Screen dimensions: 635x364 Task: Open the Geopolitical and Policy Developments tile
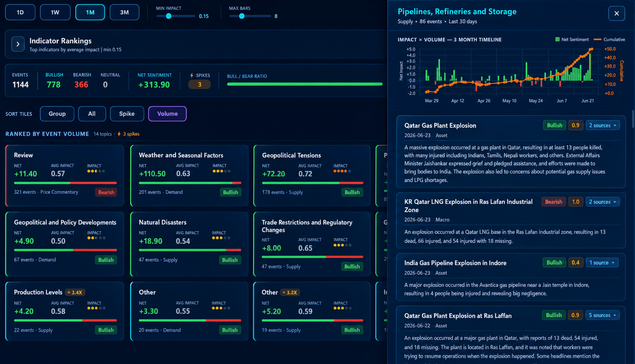point(65,244)
